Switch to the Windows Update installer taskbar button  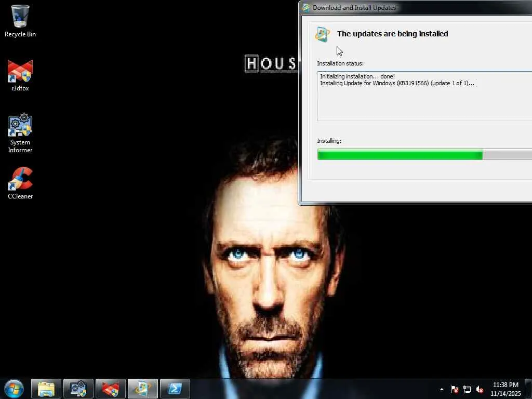(x=143, y=389)
